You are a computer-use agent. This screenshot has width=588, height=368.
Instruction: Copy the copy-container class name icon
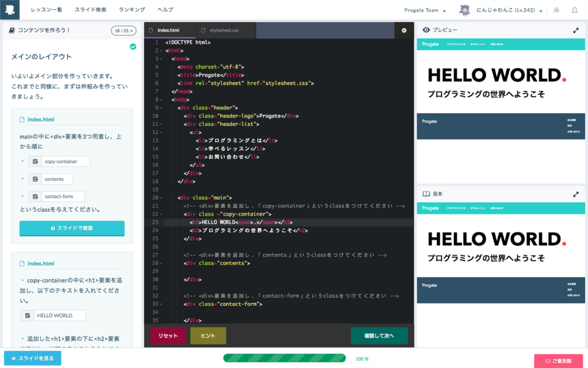pyautogui.click(x=35, y=162)
